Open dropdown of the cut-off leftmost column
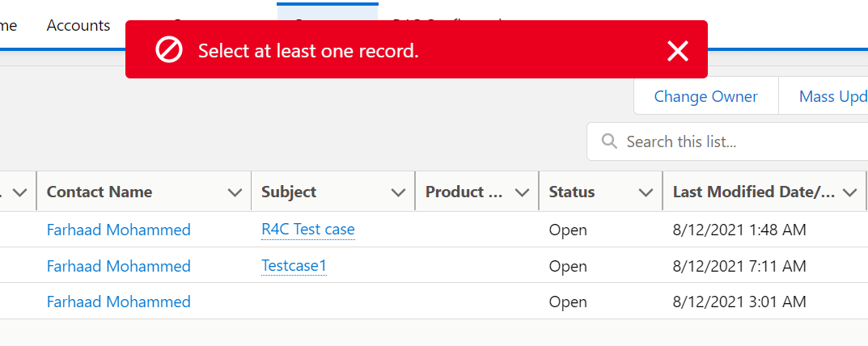The height and width of the screenshot is (346, 868). click(x=19, y=192)
